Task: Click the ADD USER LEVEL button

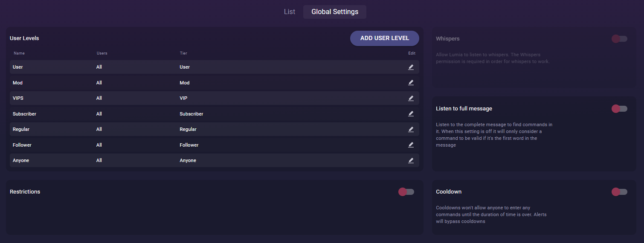Action: tap(385, 38)
